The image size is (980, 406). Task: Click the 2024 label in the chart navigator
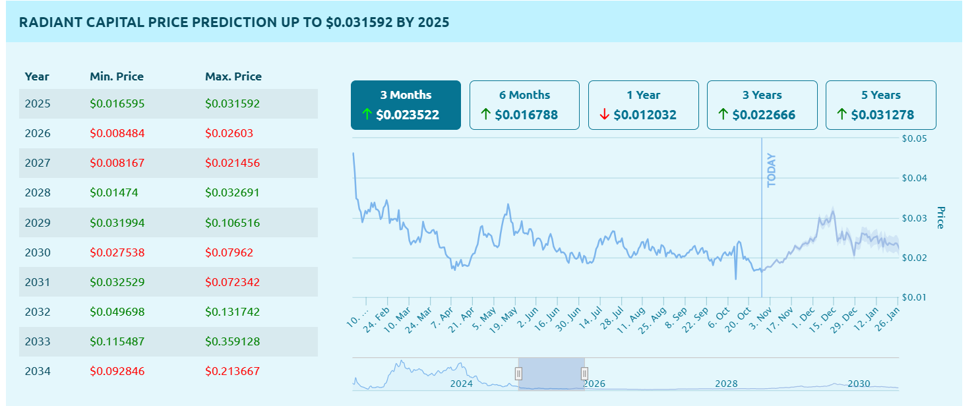[462, 384]
